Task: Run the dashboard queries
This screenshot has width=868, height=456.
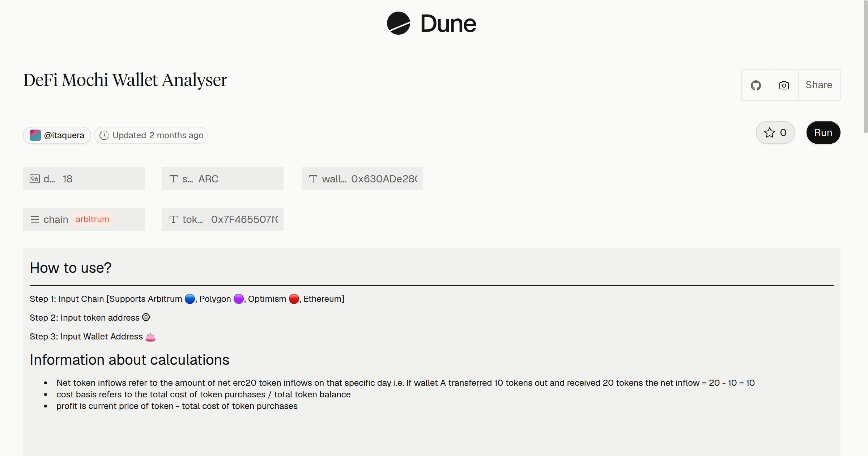Action: [823, 132]
